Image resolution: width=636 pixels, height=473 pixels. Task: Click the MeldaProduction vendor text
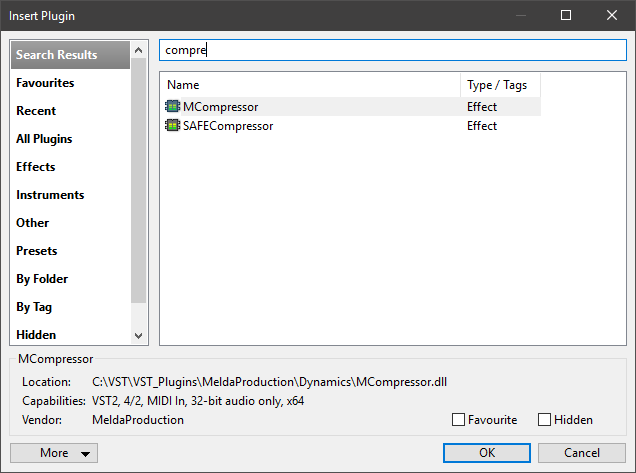pos(138,419)
